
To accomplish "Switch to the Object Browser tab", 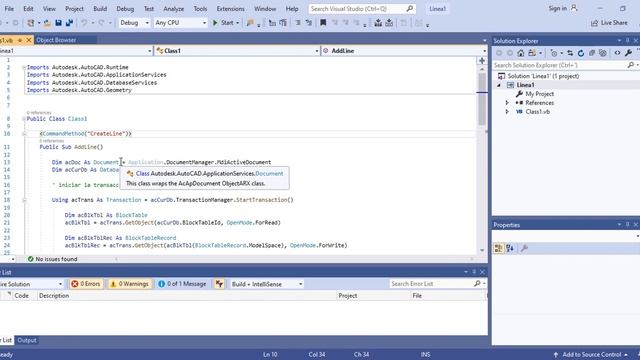I will (x=56, y=40).
